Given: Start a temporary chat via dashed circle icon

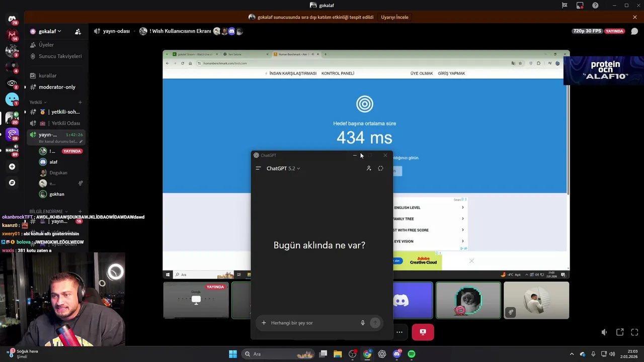Looking at the screenshot, I should 380,168.
